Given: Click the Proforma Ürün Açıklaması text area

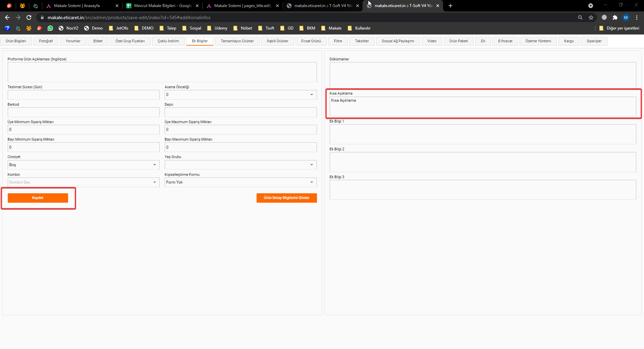Looking at the screenshot, I should 162,72.
